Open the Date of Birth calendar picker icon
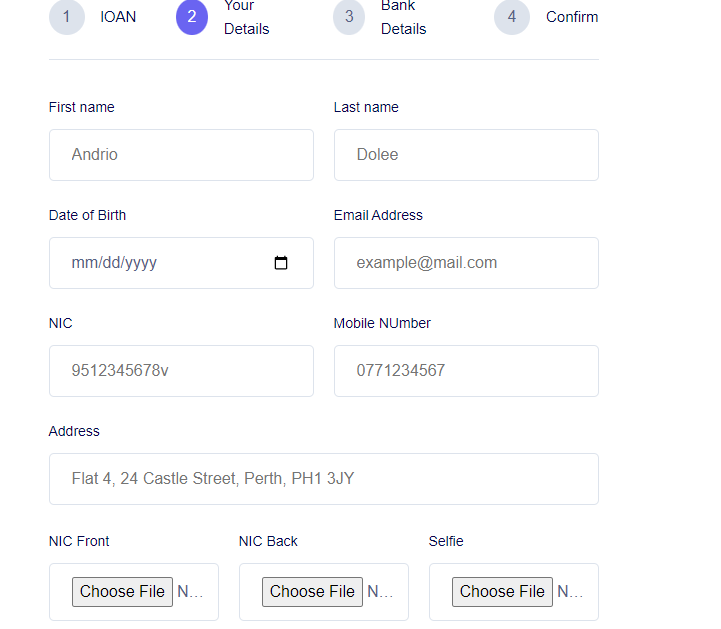The image size is (721, 629). pyautogui.click(x=281, y=263)
